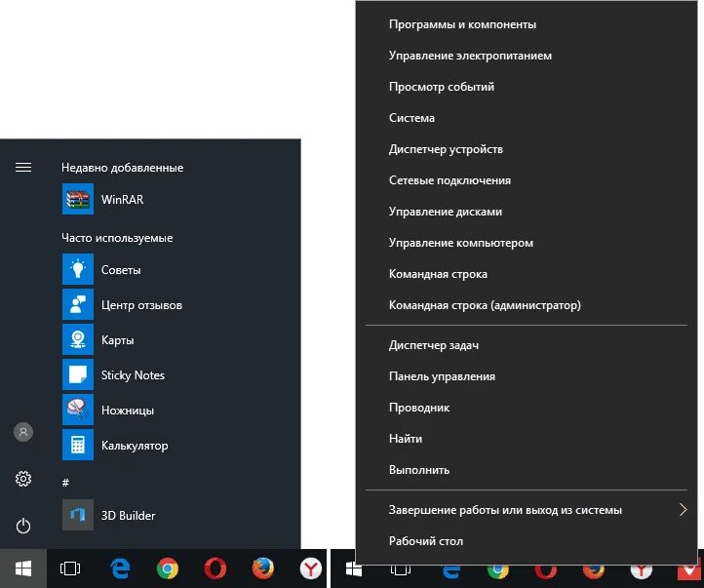The width and height of the screenshot is (704, 588).
Task: Expand Завершение работы или выход из системы
Action: 527,510
